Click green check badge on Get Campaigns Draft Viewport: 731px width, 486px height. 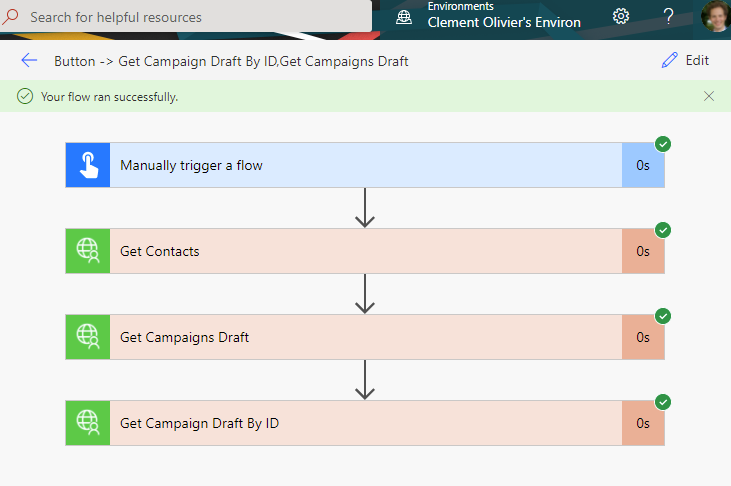[x=663, y=316]
